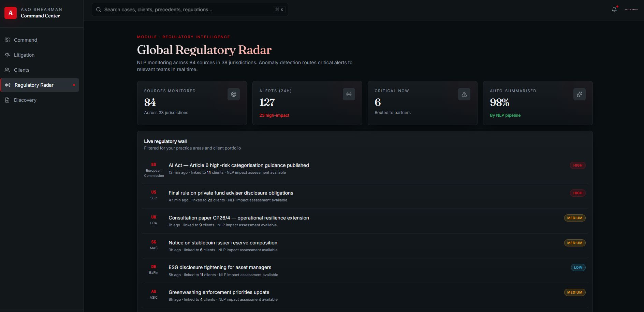This screenshot has width=644, height=312.
Task: Click the Clients people icon
Action: (7, 70)
